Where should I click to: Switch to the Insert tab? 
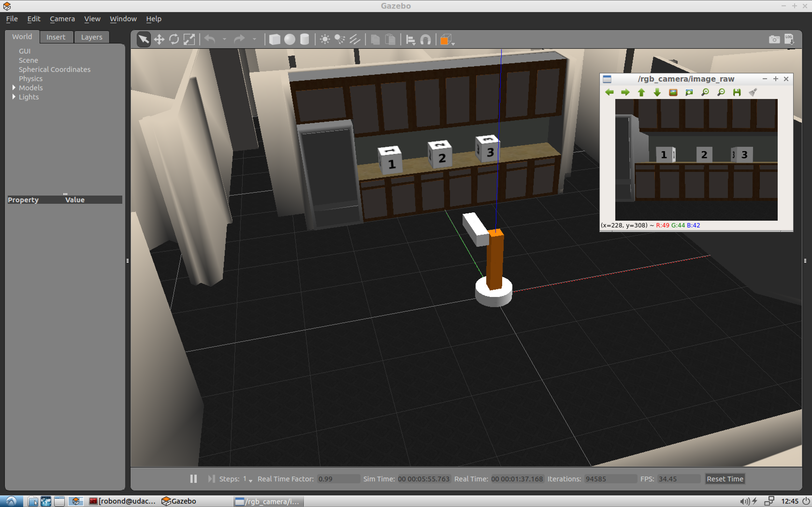click(56, 37)
